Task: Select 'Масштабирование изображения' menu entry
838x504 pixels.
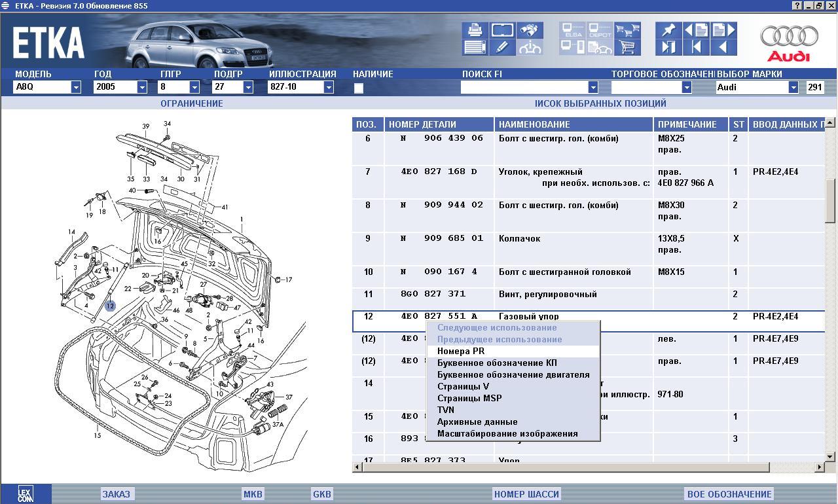Action: pos(507,433)
